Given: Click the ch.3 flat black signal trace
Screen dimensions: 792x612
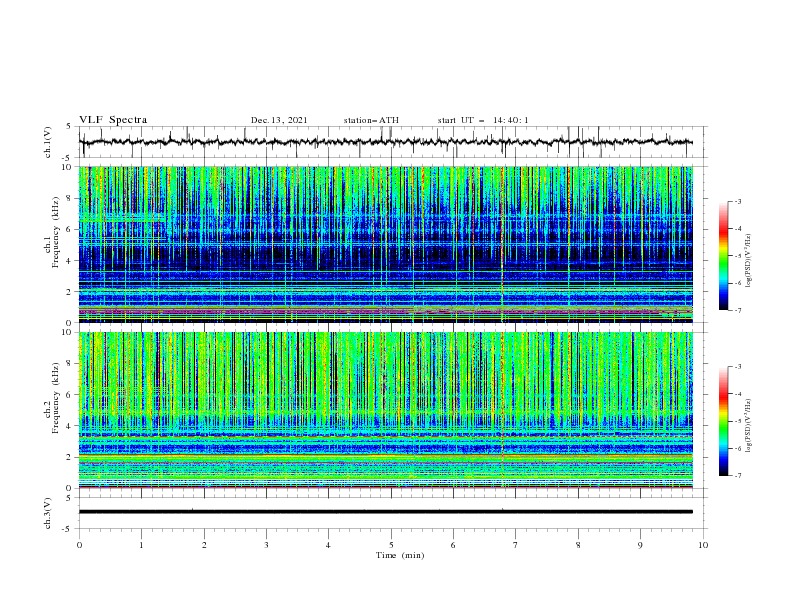Looking at the screenshot, I should tap(386, 512).
